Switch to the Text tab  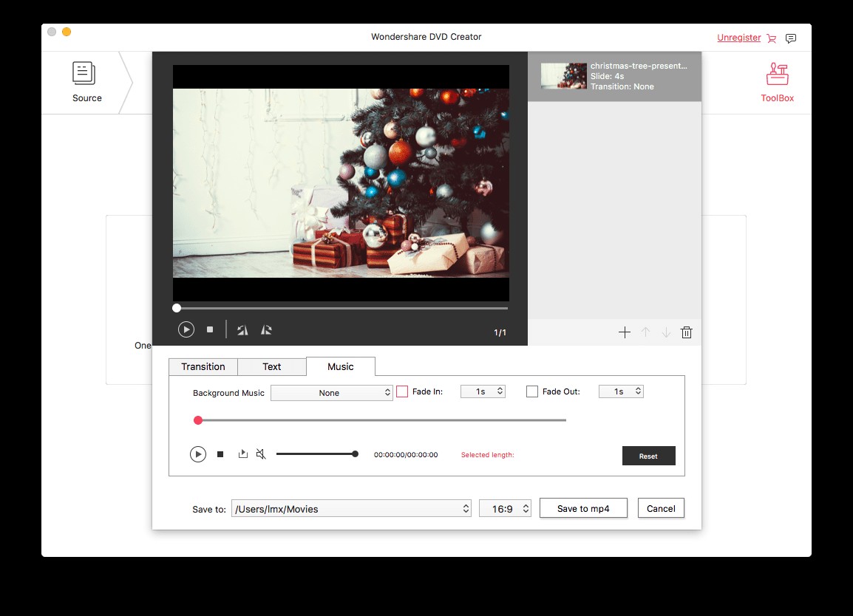pos(272,367)
